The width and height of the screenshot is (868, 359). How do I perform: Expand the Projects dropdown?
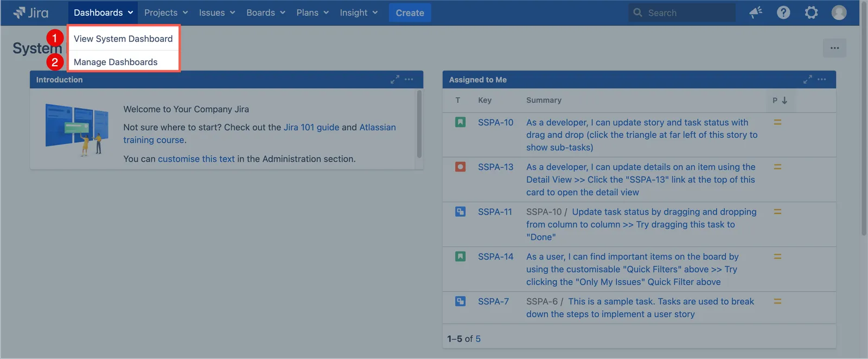pos(166,12)
